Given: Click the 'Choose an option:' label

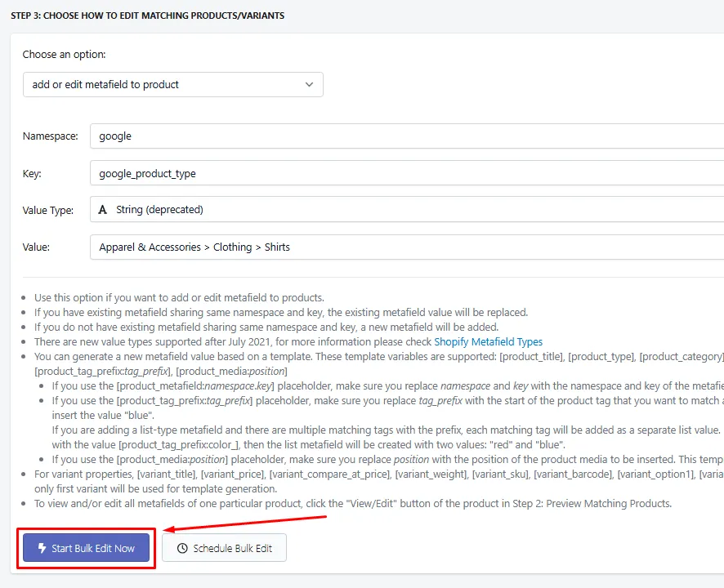Looking at the screenshot, I should click(x=65, y=55).
